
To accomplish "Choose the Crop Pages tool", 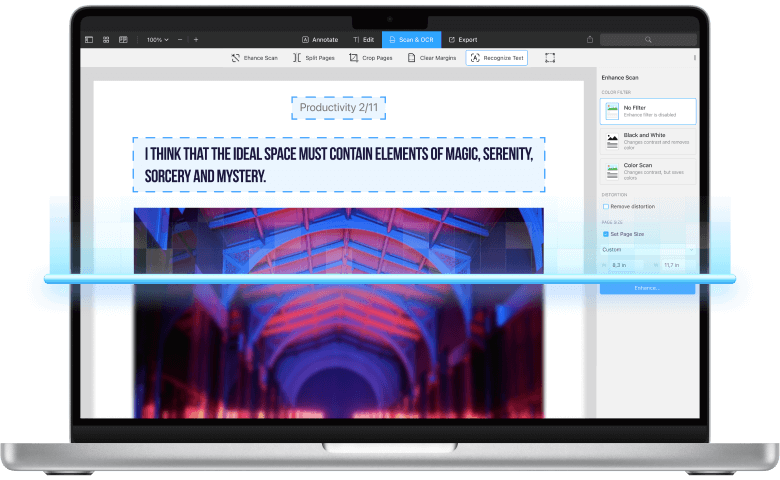I will pos(370,58).
